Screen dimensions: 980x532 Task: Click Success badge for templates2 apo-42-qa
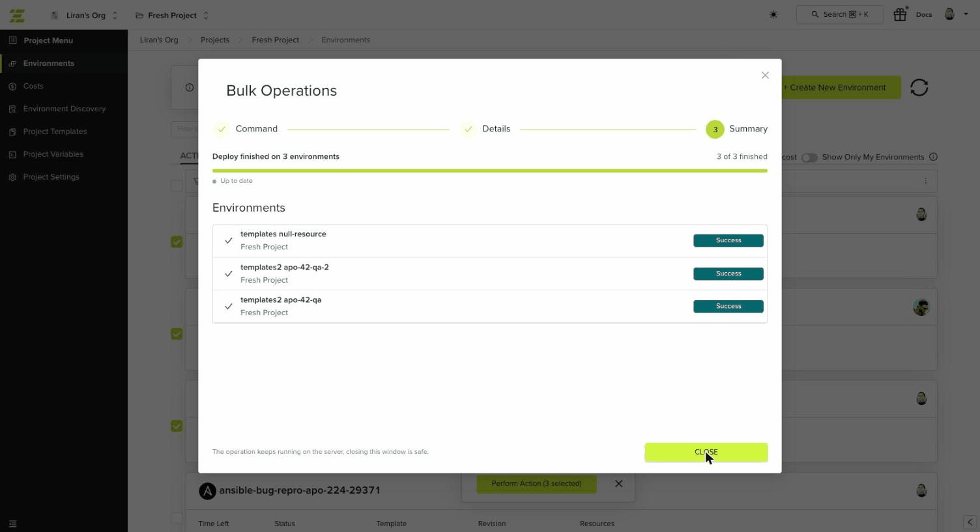(728, 307)
